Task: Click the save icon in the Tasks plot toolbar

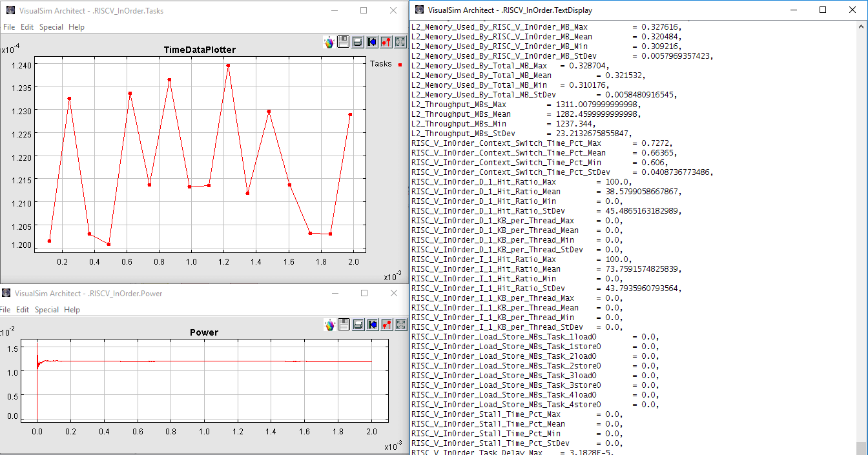Action: click(344, 42)
